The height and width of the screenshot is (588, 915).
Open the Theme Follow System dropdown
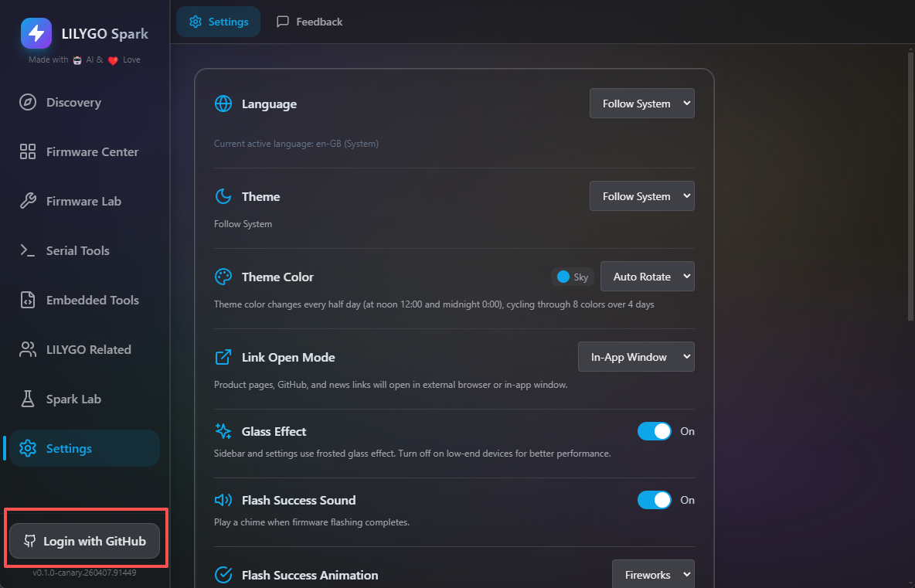tap(641, 196)
